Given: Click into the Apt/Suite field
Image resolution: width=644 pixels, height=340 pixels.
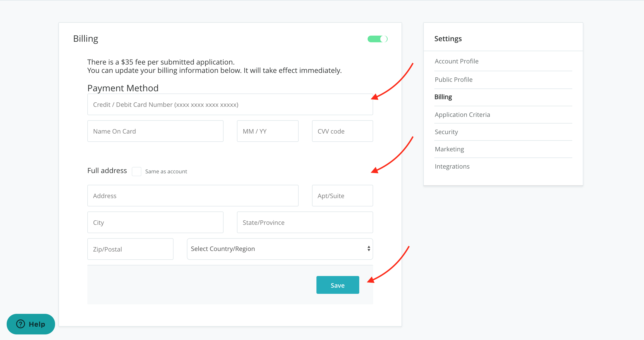Looking at the screenshot, I should pos(342,196).
